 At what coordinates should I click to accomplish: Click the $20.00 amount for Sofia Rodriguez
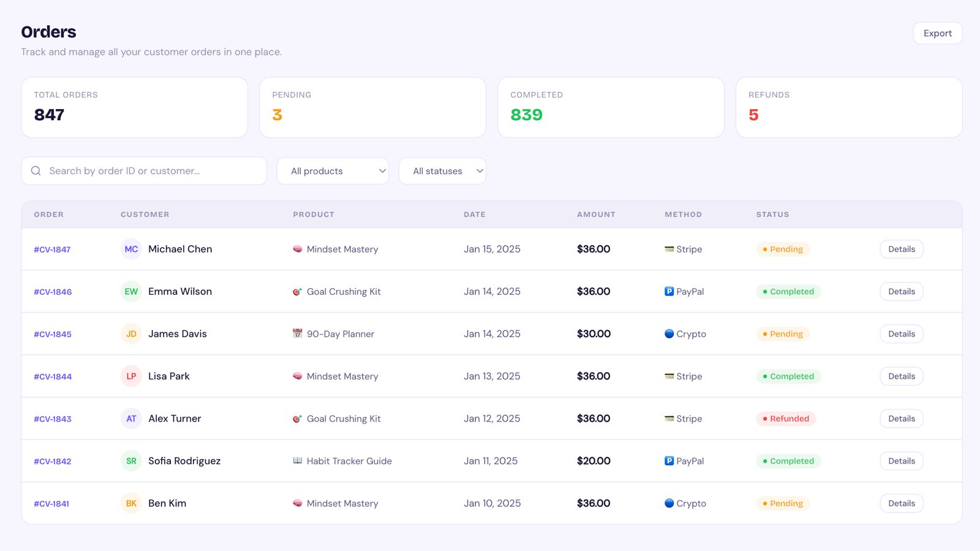click(594, 461)
